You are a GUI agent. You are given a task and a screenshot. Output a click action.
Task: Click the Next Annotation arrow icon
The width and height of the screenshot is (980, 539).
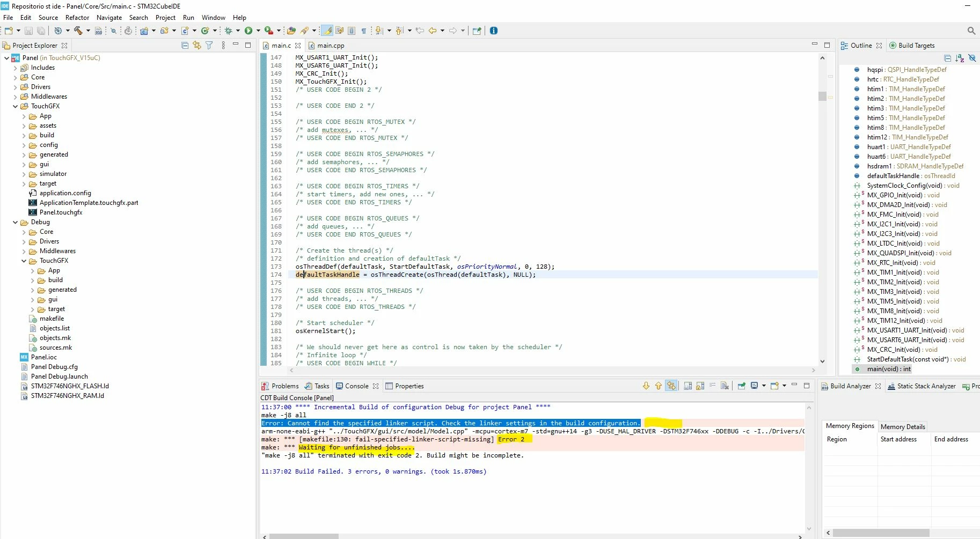coord(379,31)
